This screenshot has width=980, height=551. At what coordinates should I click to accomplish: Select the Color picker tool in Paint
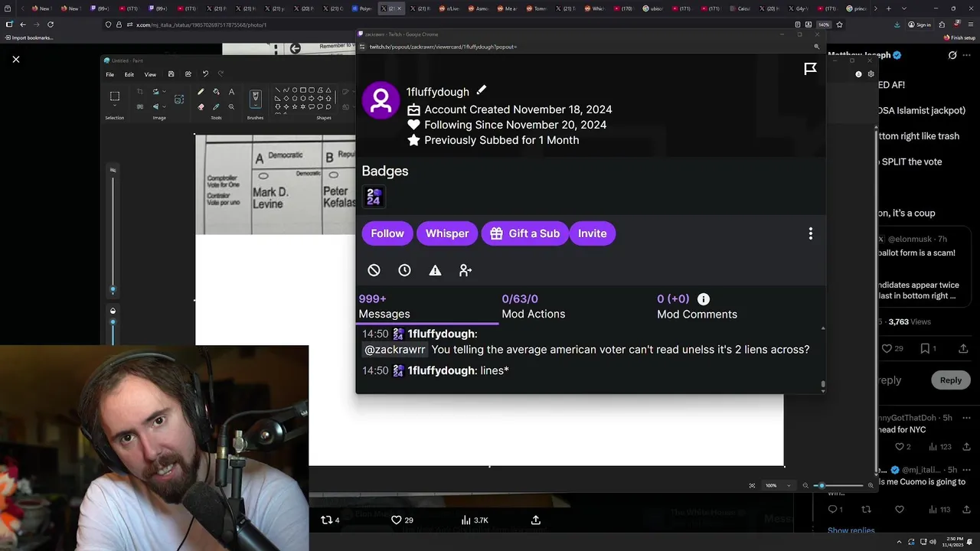(216, 106)
